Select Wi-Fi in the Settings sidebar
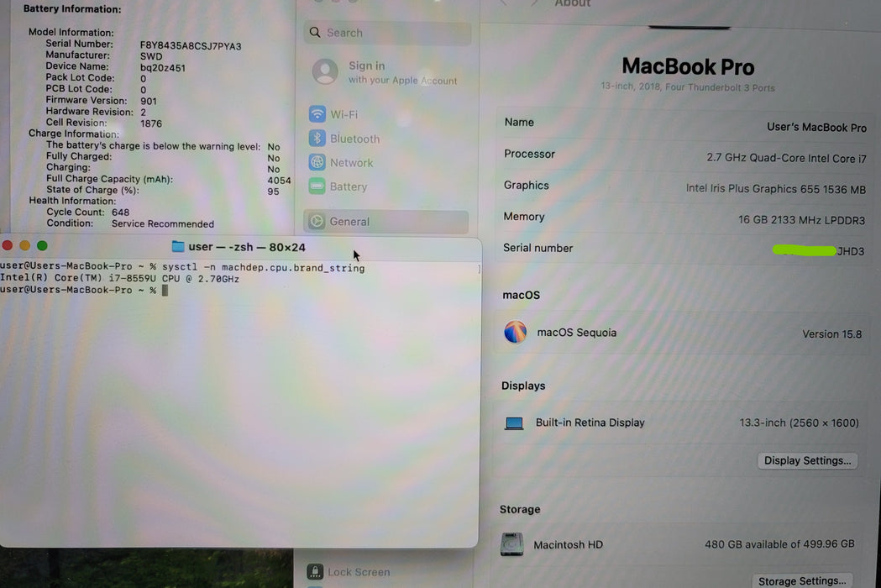881x588 pixels. (388, 114)
